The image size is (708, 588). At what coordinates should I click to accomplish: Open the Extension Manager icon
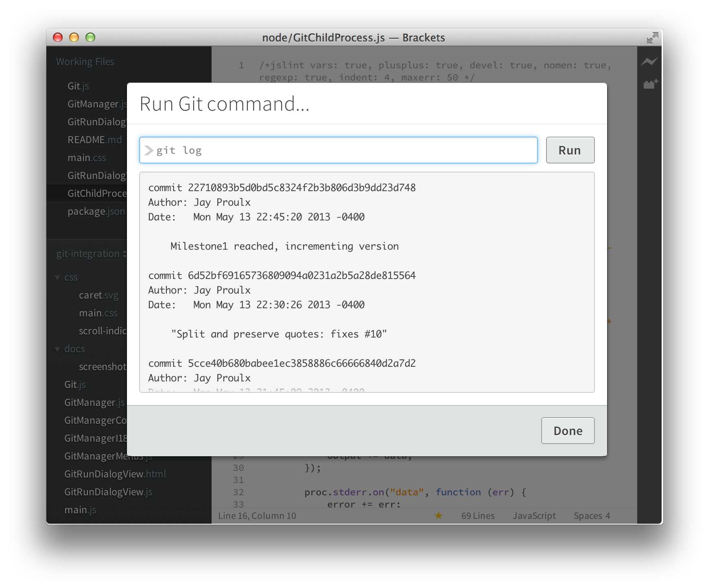pyautogui.click(x=650, y=84)
